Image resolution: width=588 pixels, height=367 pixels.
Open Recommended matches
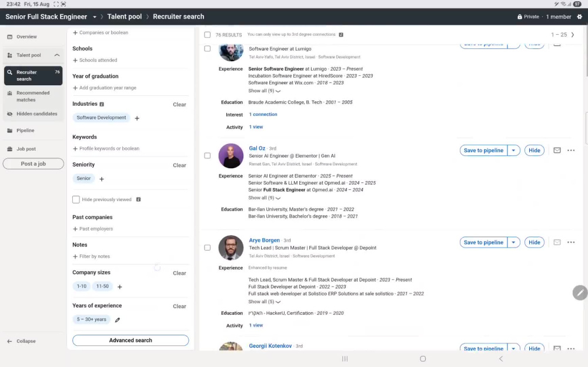click(x=33, y=96)
